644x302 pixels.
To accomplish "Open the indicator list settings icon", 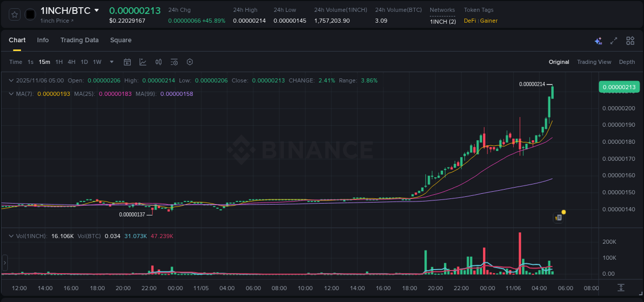I will [x=174, y=62].
